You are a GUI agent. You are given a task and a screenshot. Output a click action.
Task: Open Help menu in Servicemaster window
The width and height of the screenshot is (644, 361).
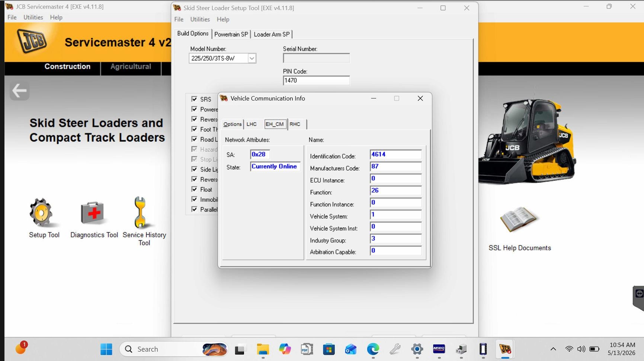point(56,17)
